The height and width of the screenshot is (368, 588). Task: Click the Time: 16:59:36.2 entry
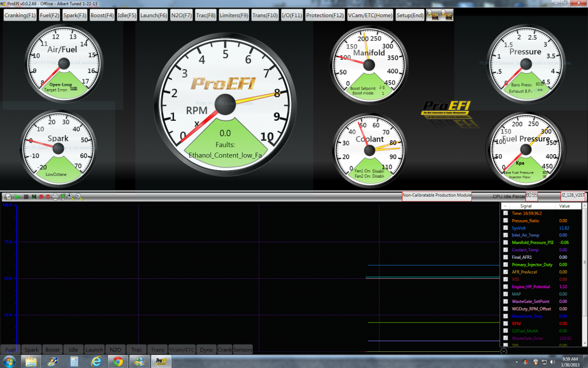tap(527, 213)
